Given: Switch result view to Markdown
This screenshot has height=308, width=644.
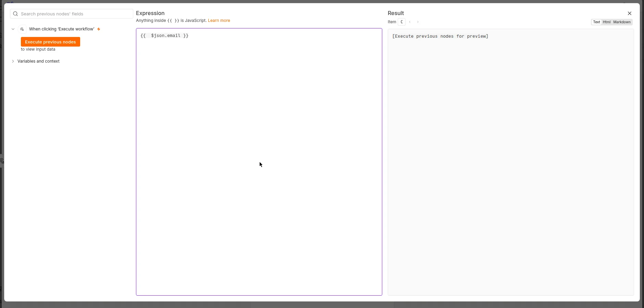Looking at the screenshot, I should tap(622, 22).
